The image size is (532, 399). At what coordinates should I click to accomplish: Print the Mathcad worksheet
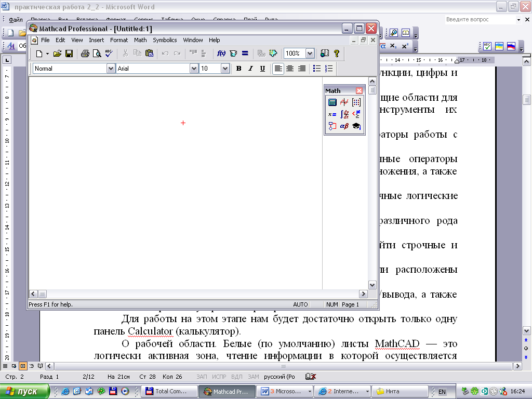85,54
